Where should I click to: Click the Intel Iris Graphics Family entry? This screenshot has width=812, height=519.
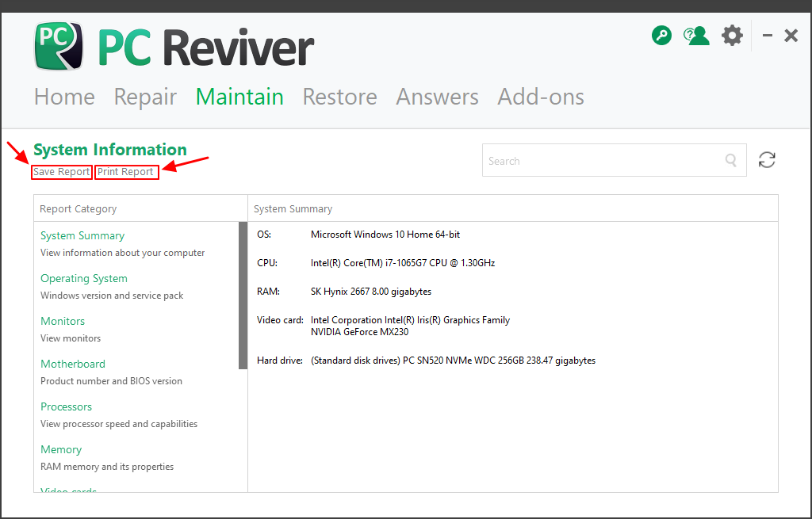tap(410, 320)
